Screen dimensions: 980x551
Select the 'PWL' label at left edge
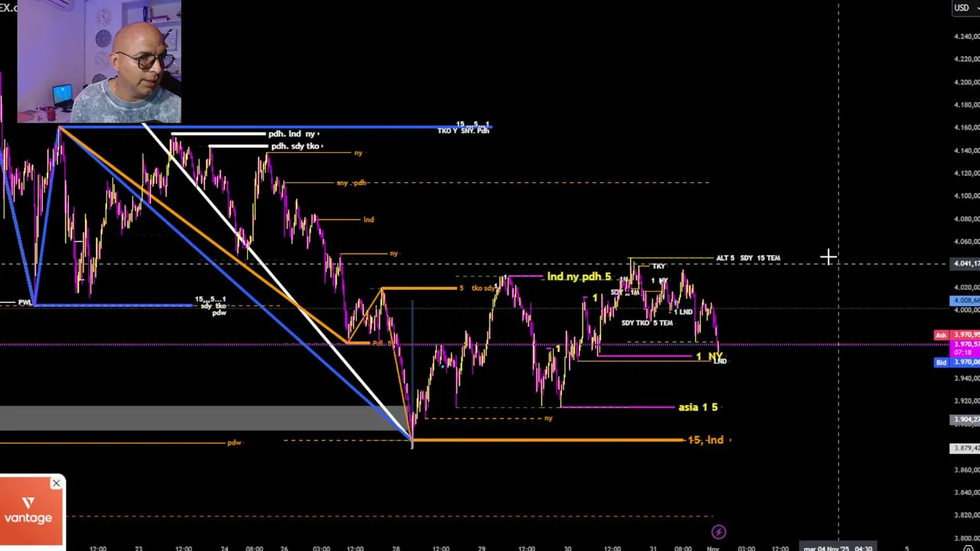point(25,303)
